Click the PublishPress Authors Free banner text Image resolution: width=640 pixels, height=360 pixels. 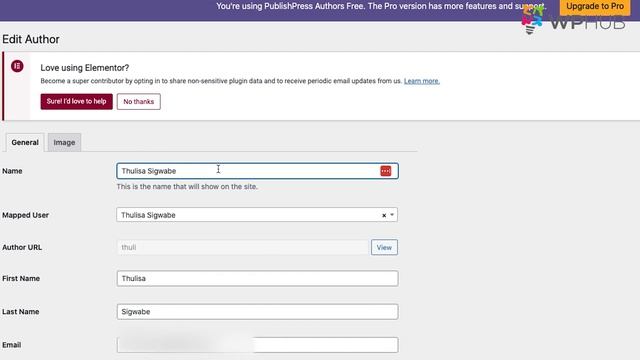click(381, 6)
